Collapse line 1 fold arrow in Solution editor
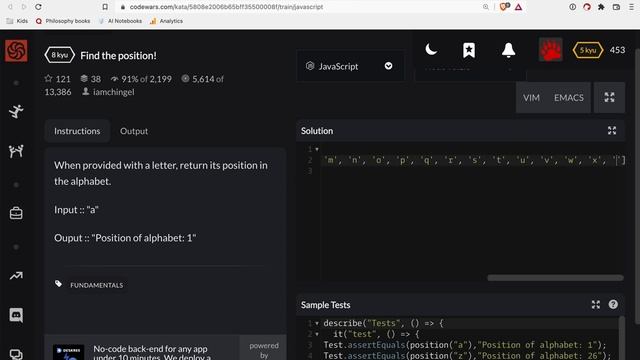Viewport: 640px width, 360px height. [x=317, y=149]
